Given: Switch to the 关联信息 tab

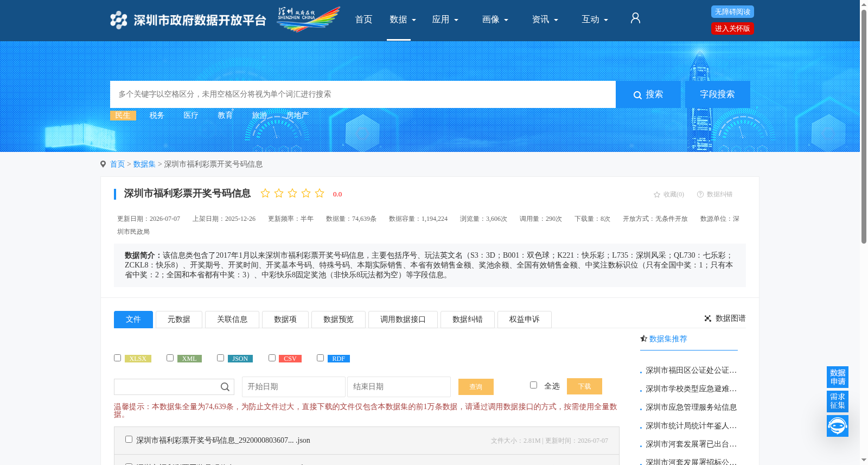Looking at the screenshot, I should click(x=232, y=320).
